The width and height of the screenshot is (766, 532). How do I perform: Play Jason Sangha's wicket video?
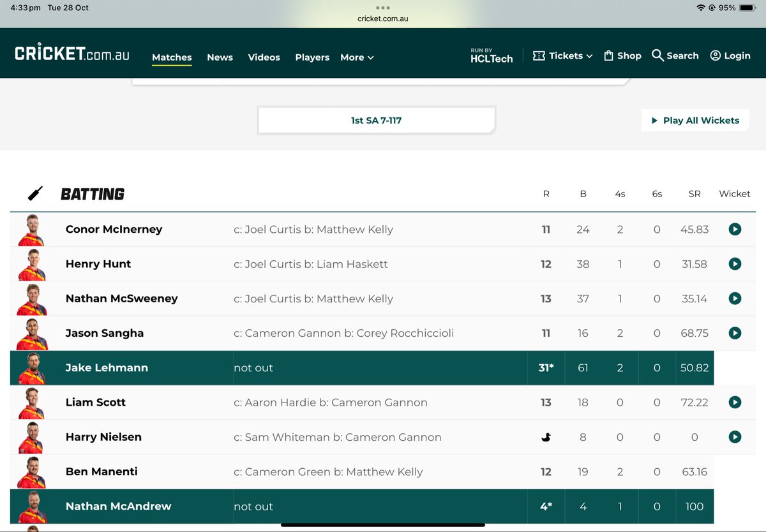[735, 332]
